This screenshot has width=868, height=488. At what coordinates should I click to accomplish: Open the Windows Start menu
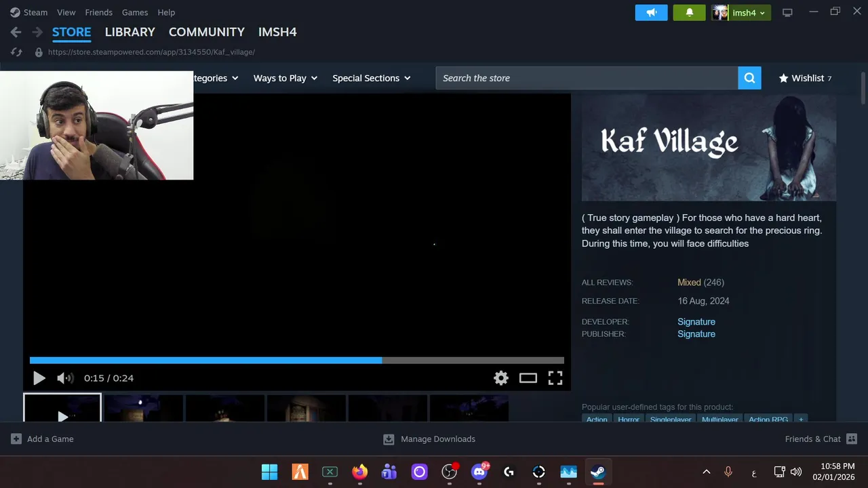(x=269, y=472)
